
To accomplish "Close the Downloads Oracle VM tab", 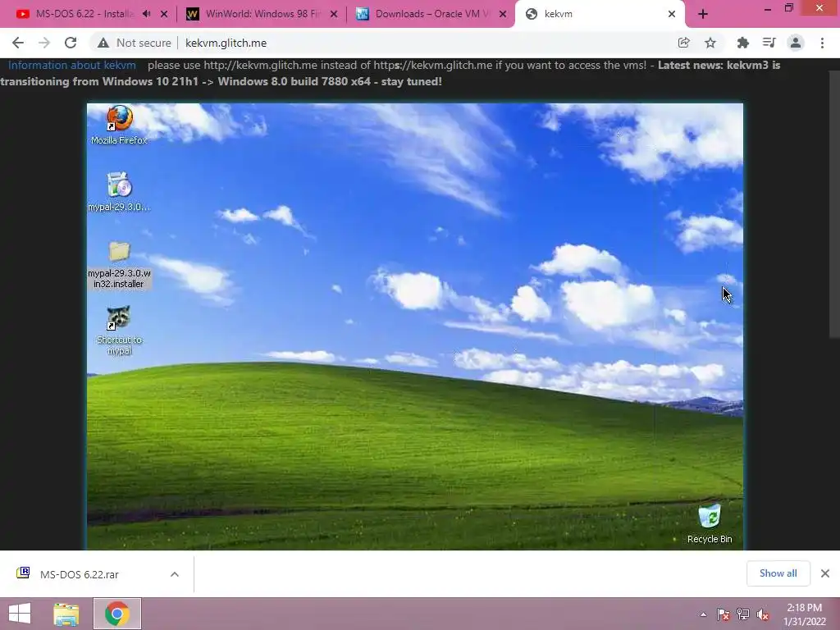I will pyautogui.click(x=503, y=14).
